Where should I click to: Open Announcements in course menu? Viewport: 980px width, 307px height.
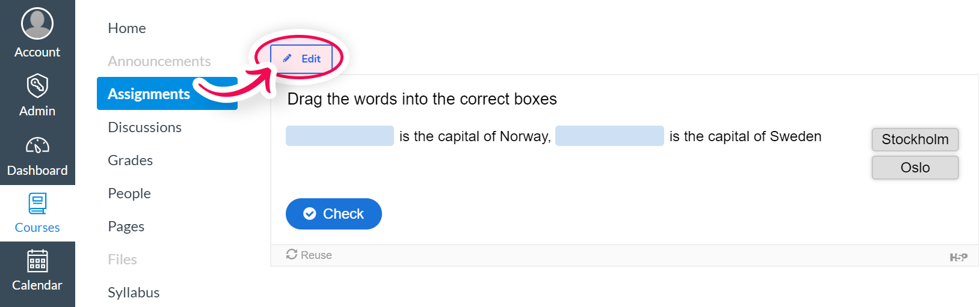click(159, 61)
